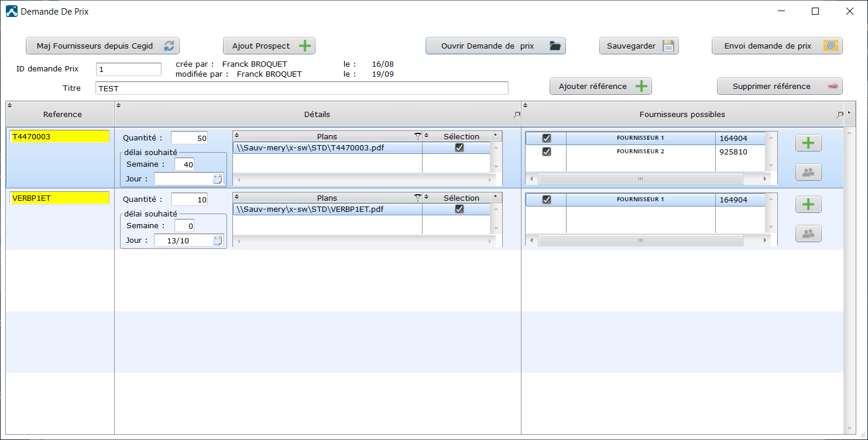The image size is (868, 440).
Task: Click Semaine field showing 40
Action: pyautogui.click(x=184, y=164)
